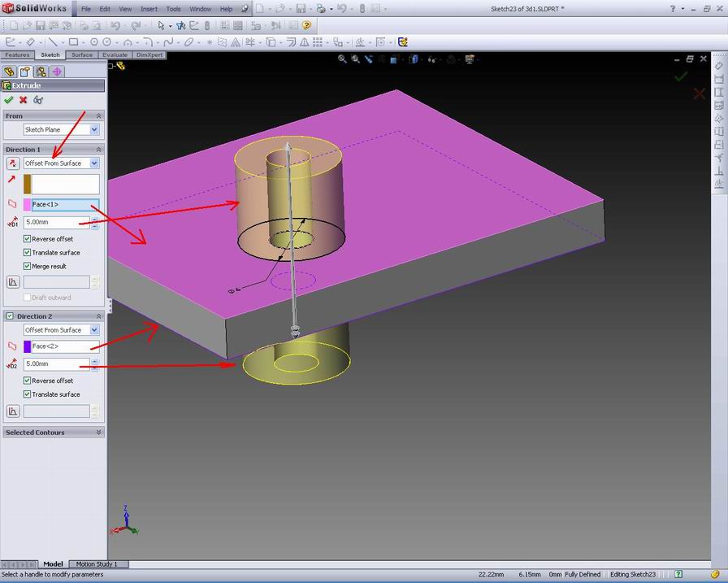This screenshot has height=583, width=728.
Task: Select the Rectangle sketch tool
Action: [x=71, y=42]
